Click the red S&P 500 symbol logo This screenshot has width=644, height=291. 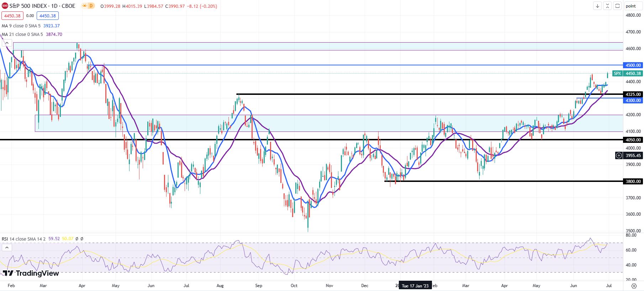(5, 6)
